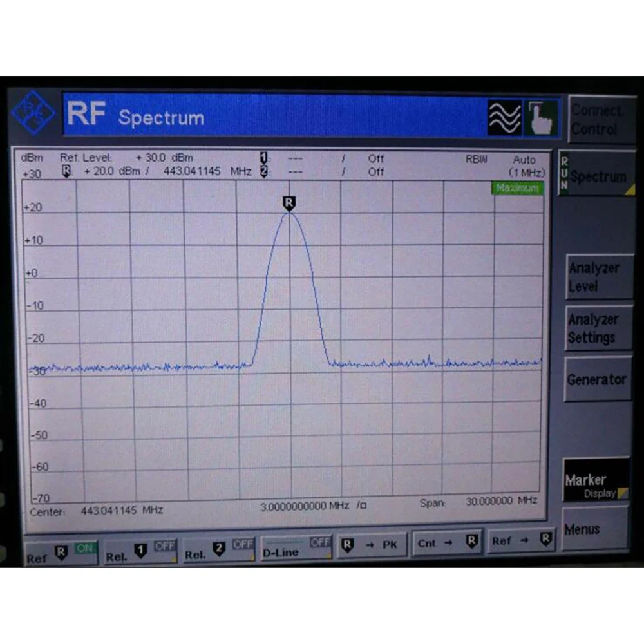Toggle the Rel. 2 marker softkey

pos(218,549)
